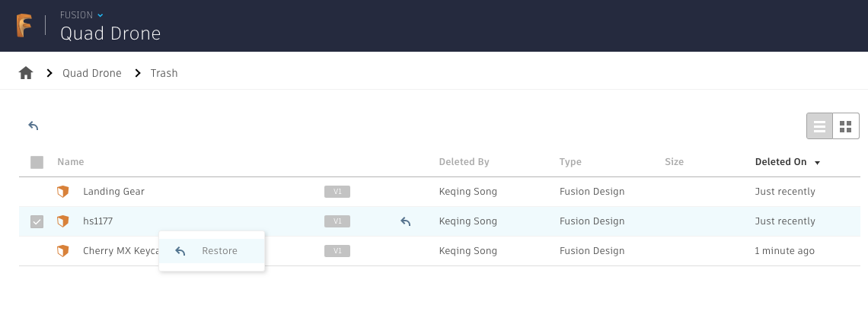Click the Trash breadcrumb item

(x=164, y=73)
